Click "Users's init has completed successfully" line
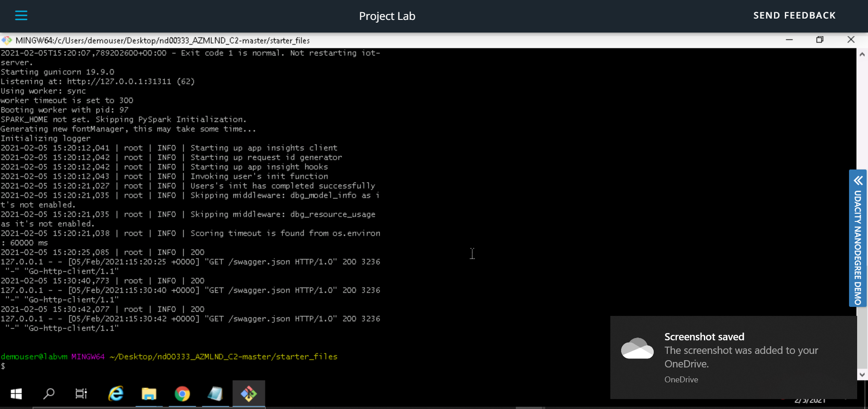Image resolution: width=868 pixels, height=409 pixels. (188, 186)
